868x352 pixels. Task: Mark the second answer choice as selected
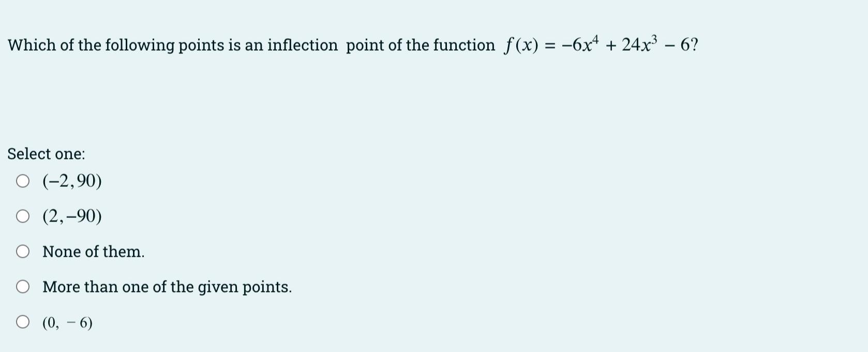[x=23, y=216]
